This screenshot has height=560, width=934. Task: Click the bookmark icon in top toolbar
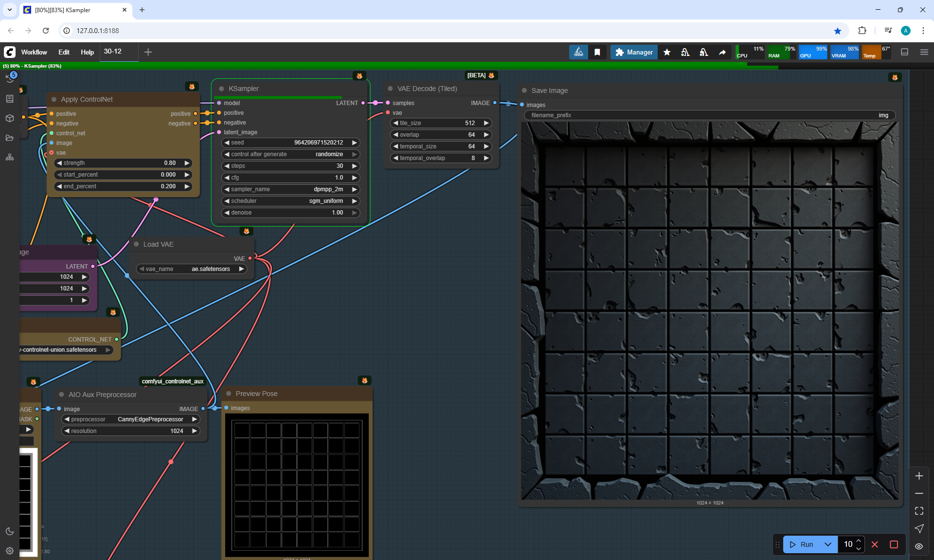pos(597,52)
